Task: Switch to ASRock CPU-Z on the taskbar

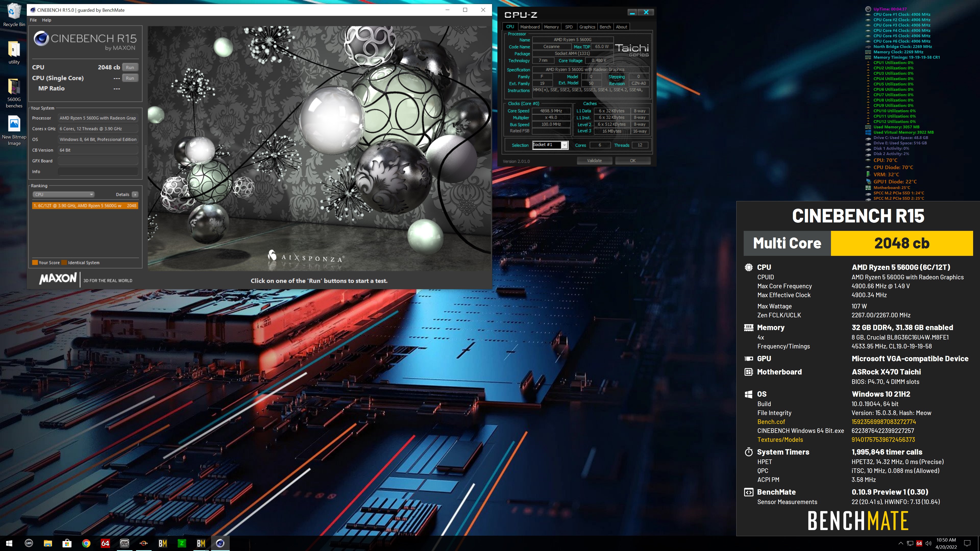Action: 124,543
